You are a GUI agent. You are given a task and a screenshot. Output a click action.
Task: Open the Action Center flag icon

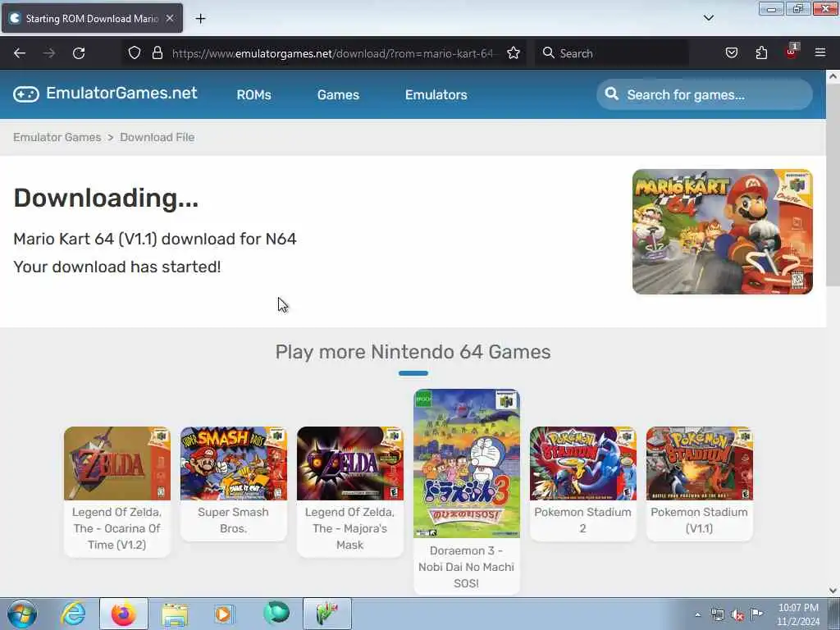tap(757, 614)
